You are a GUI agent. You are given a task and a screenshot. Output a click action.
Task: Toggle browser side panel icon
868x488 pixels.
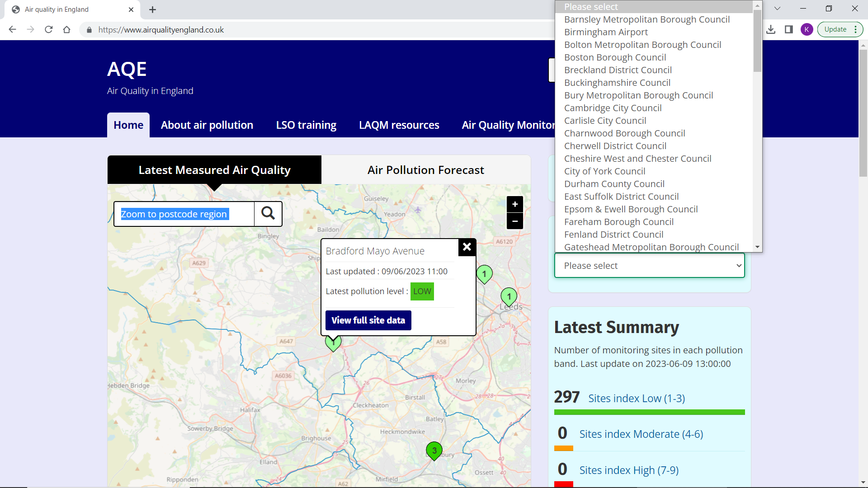(x=788, y=30)
